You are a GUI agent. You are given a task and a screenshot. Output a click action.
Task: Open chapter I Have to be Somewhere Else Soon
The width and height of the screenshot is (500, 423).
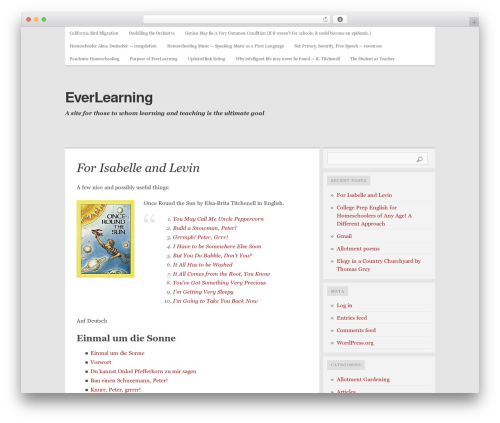point(217,246)
